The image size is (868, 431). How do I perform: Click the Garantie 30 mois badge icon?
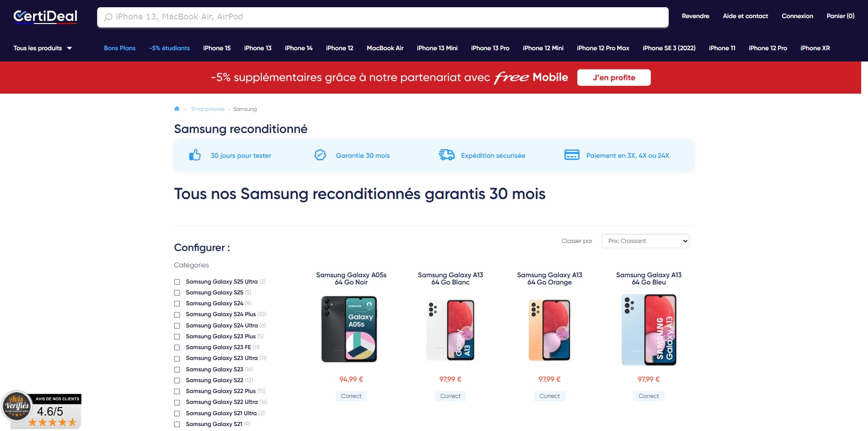[x=320, y=155]
